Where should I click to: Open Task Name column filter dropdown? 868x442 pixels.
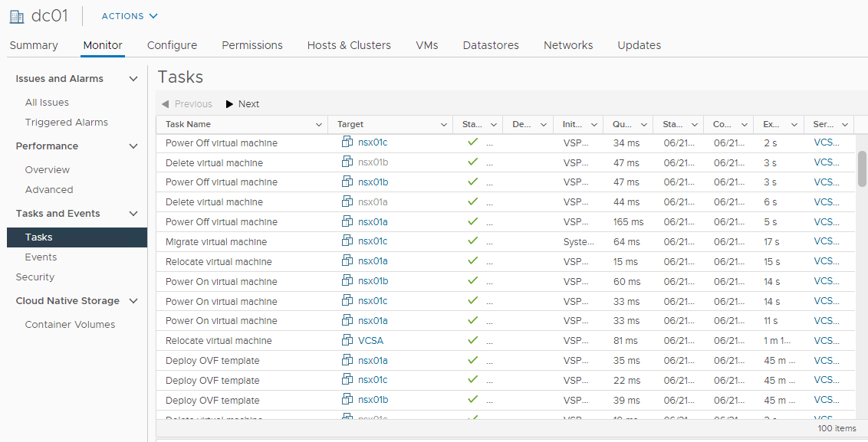click(x=319, y=125)
